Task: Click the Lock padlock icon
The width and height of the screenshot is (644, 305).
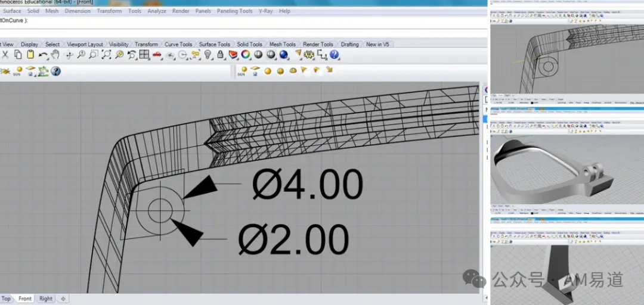Action: (220, 55)
